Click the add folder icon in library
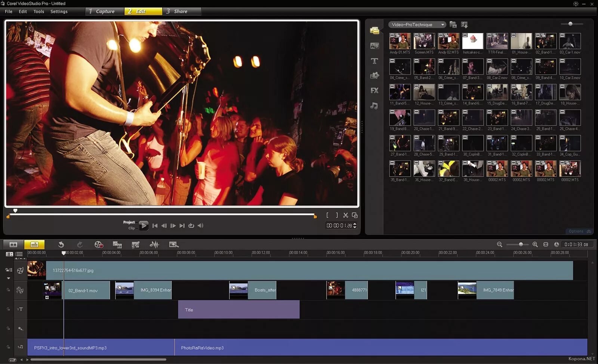The image size is (598, 364). (453, 25)
